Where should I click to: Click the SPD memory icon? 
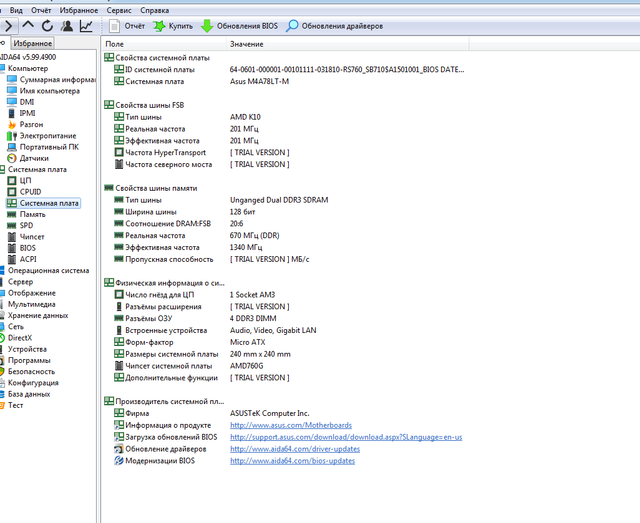click(x=12, y=225)
